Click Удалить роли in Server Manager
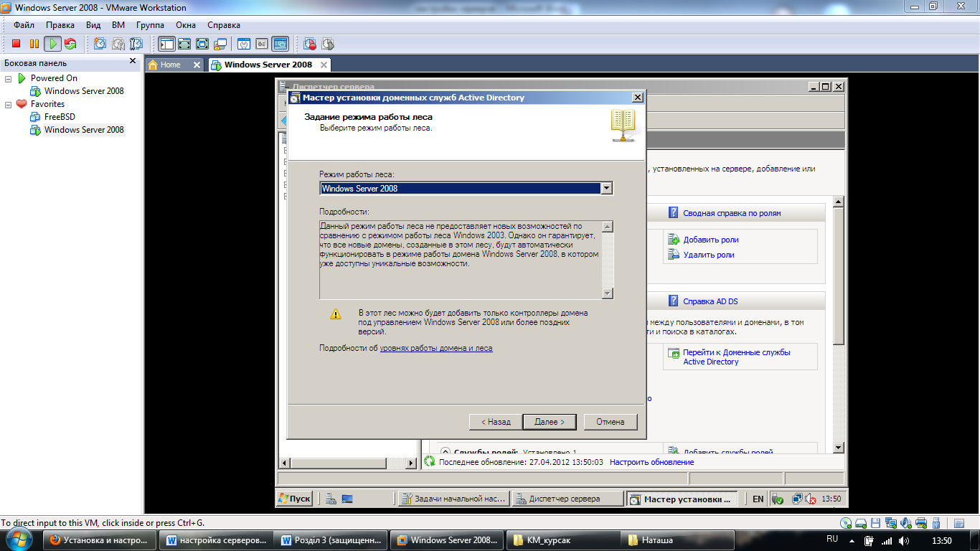This screenshot has width=980, height=551. click(x=709, y=255)
